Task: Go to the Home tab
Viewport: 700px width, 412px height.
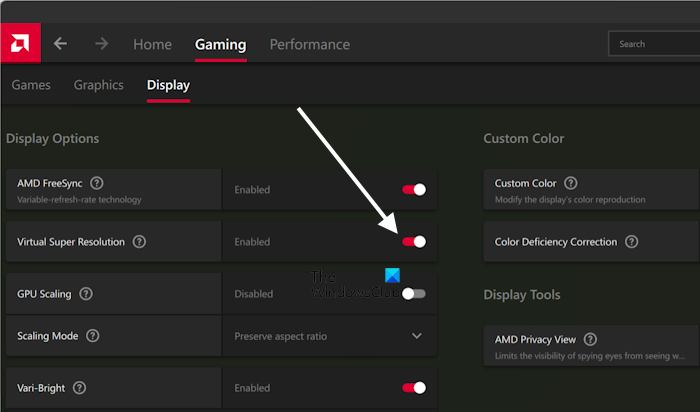Action: tap(152, 44)
